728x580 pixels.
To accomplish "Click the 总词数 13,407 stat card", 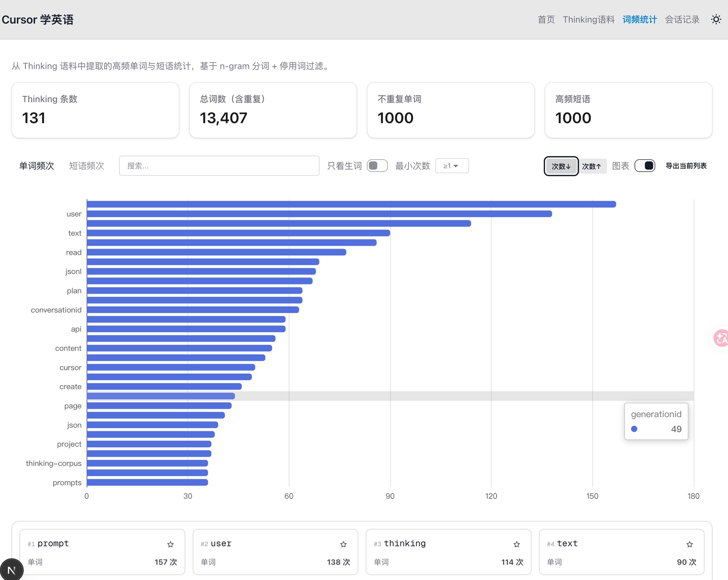I will click(273, 110).
